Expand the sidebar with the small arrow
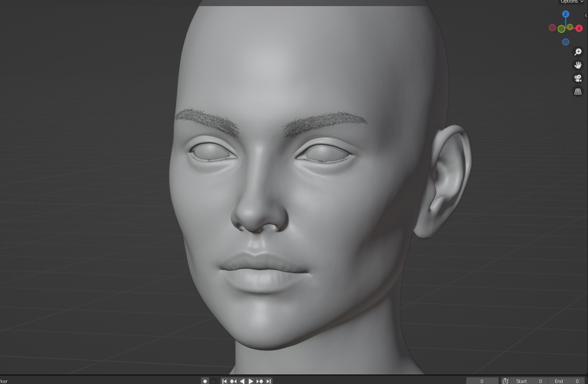Screen dimensions: 588x384 coord(586,16)
